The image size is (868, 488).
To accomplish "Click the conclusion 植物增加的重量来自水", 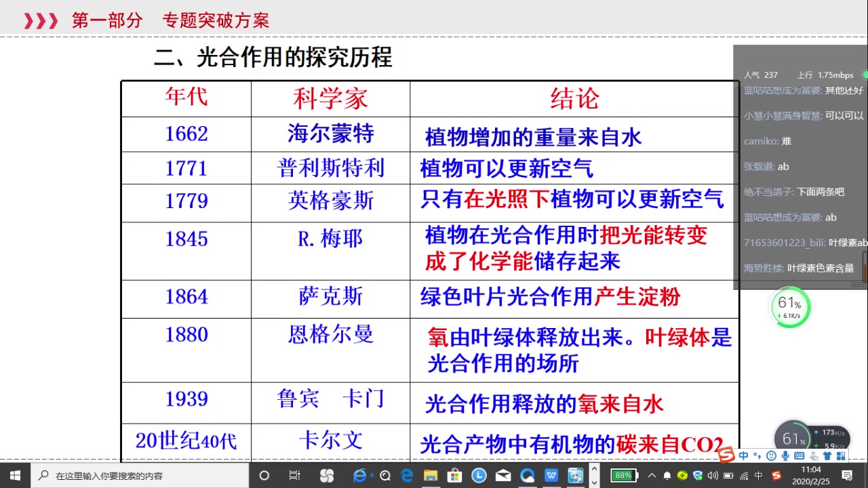I will point(533,138).
